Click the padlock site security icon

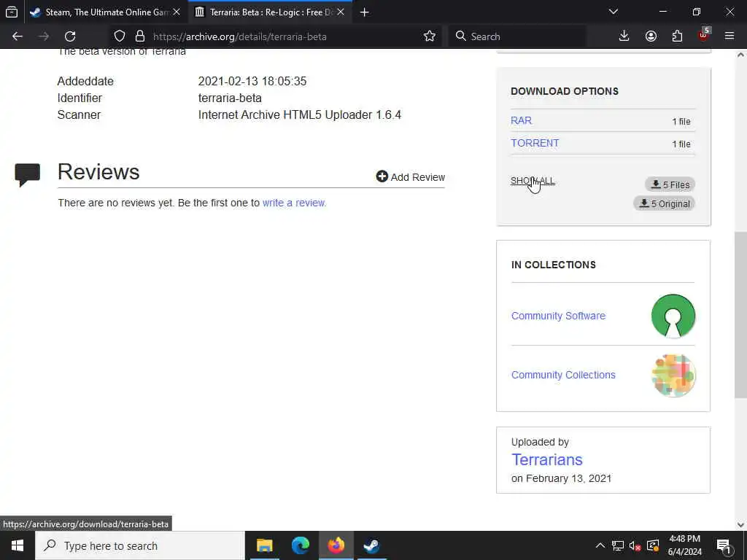(x=139, y=36)
